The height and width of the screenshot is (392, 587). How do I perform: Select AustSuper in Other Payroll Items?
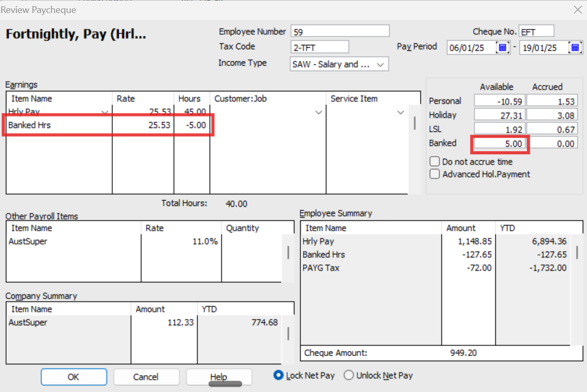(x=28, y=242)
